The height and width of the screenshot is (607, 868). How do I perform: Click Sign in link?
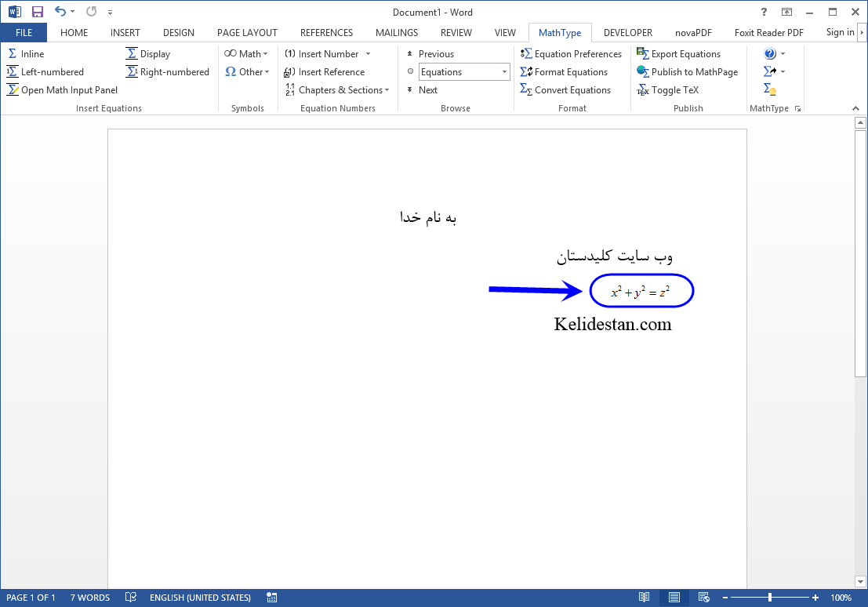[x=840, y=32]
